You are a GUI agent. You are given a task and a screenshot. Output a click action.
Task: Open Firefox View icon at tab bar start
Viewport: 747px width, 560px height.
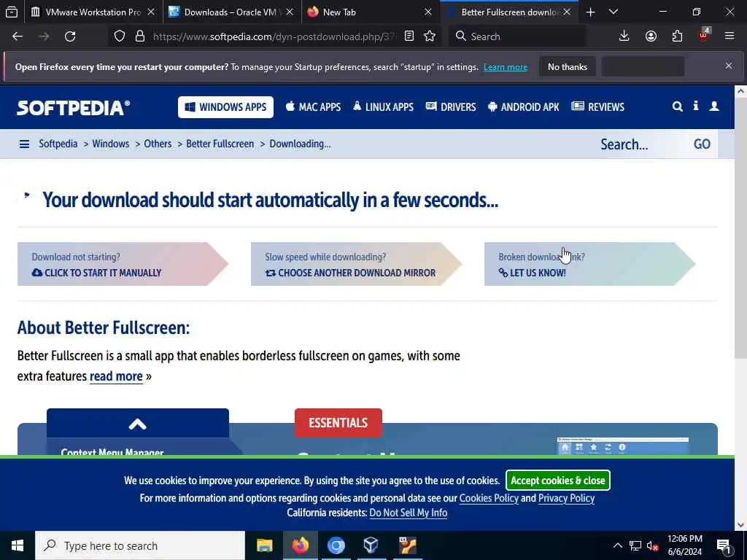click(x=12, y=12)
